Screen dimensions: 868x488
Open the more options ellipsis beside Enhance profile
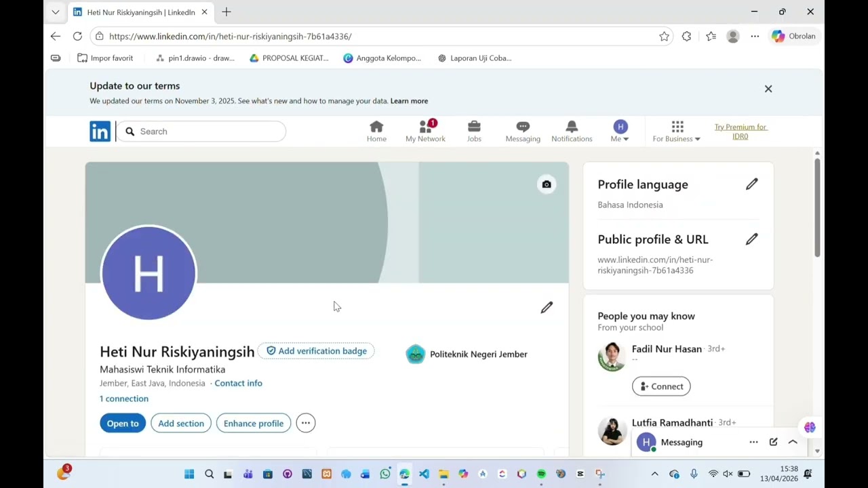tap(306, 423)
